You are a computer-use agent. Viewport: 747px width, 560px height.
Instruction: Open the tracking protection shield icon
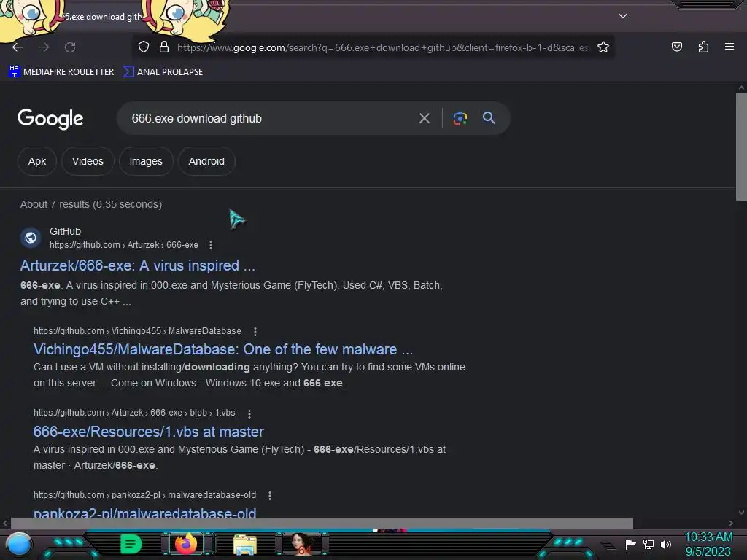144,47
